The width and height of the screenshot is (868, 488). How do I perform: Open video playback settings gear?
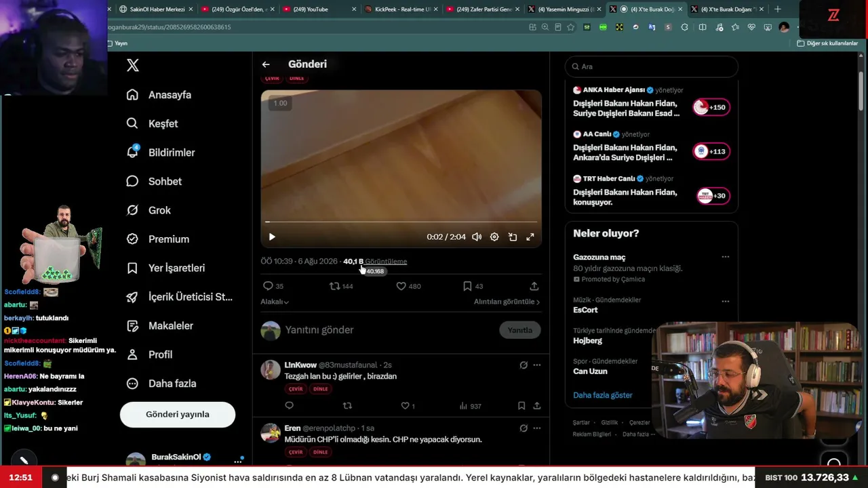(x=494, y=237)
